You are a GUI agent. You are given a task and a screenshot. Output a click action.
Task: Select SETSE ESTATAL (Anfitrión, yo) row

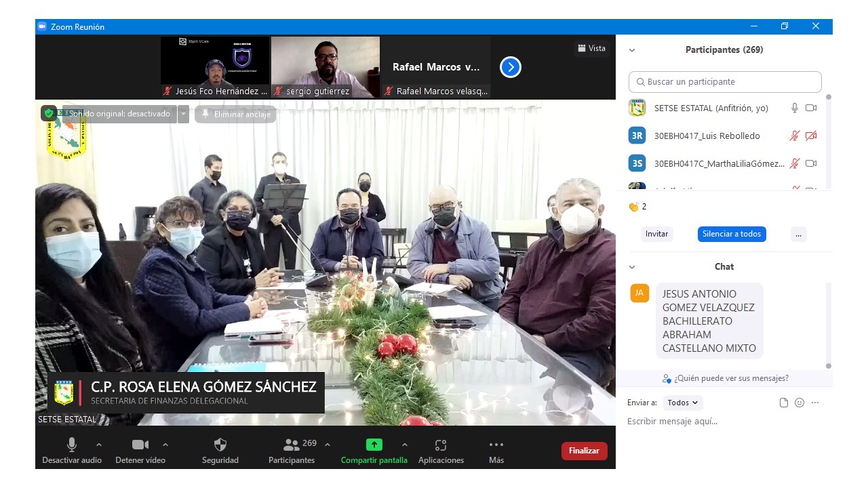pyautogui.click(x=725, y=108)
